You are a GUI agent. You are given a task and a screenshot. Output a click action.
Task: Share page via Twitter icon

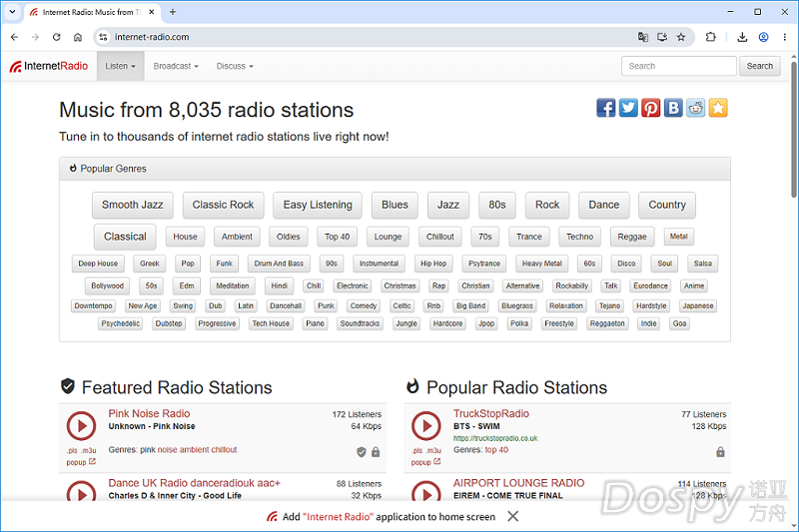coord(628,108)
